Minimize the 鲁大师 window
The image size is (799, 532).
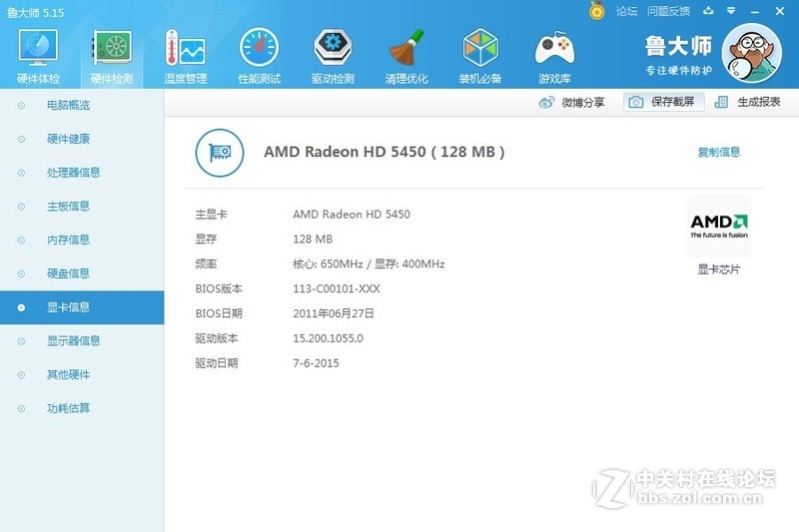(755, 11)
